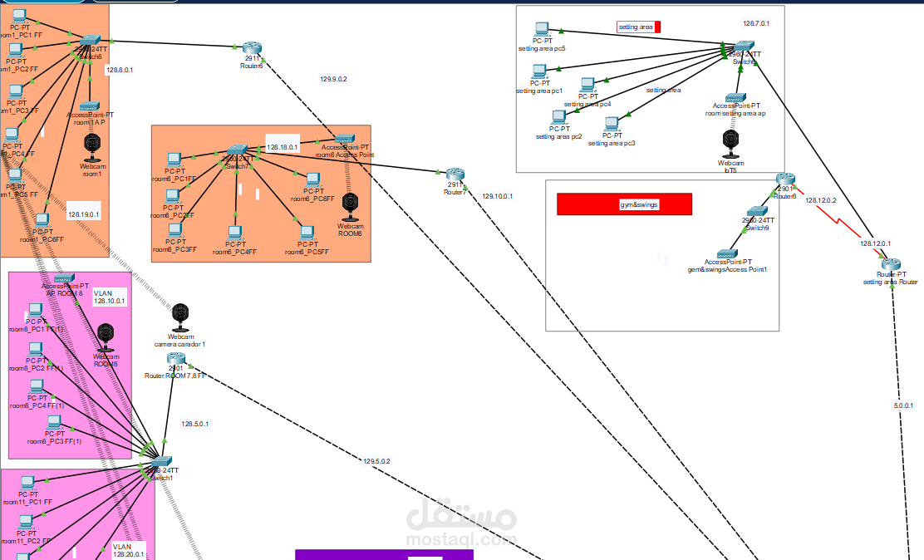
Task: Select the setting area switch icon
Action: (x=744, y=46)
